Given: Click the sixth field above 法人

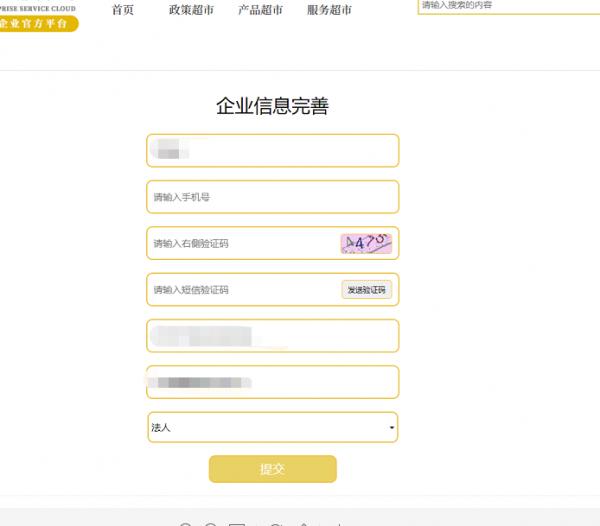Looking at the screenshot, I should [273, 382].
